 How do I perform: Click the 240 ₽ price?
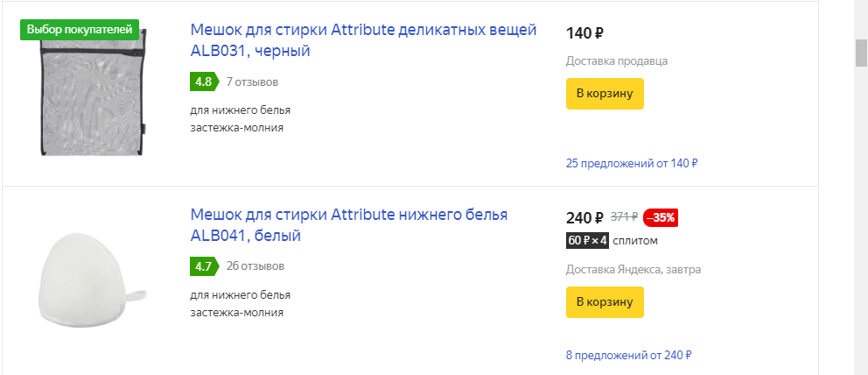tap(584, 218)
